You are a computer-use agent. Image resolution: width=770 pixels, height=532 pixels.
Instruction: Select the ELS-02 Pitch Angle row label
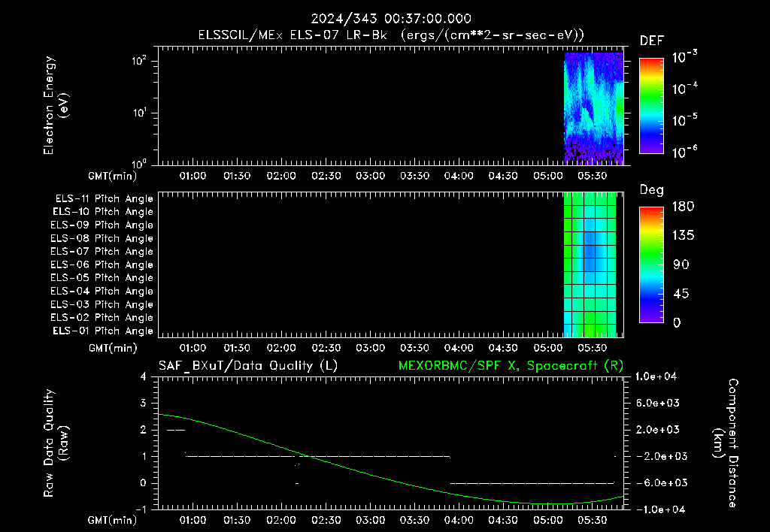[x=102, y=318]
